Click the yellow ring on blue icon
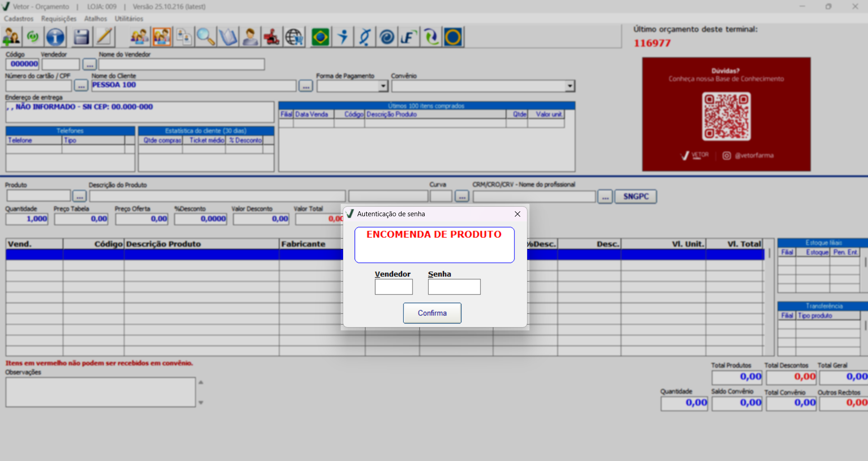The height and width of the screenshot is (461, 868). [453, 37]
